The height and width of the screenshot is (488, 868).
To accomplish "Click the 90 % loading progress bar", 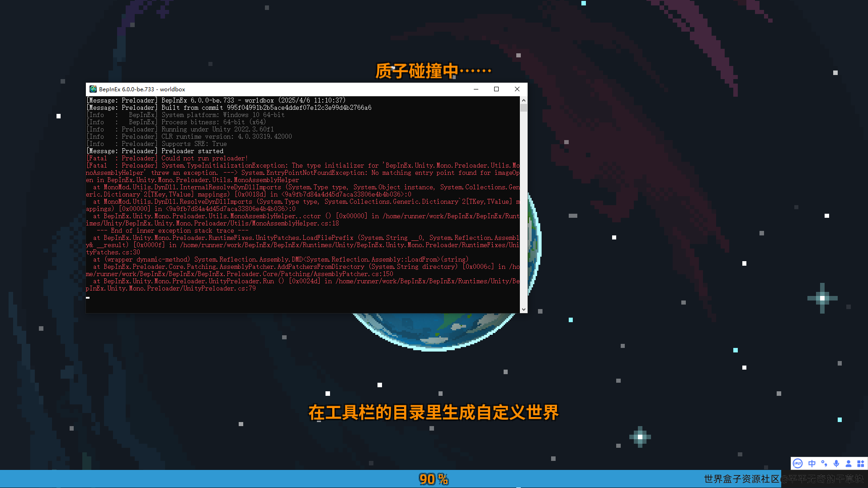I will [x=434, y=479].
